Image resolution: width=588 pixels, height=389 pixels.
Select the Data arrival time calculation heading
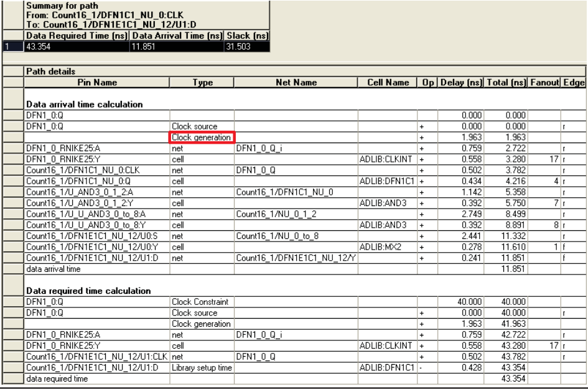pyautogui.click(x=85, y=105)
